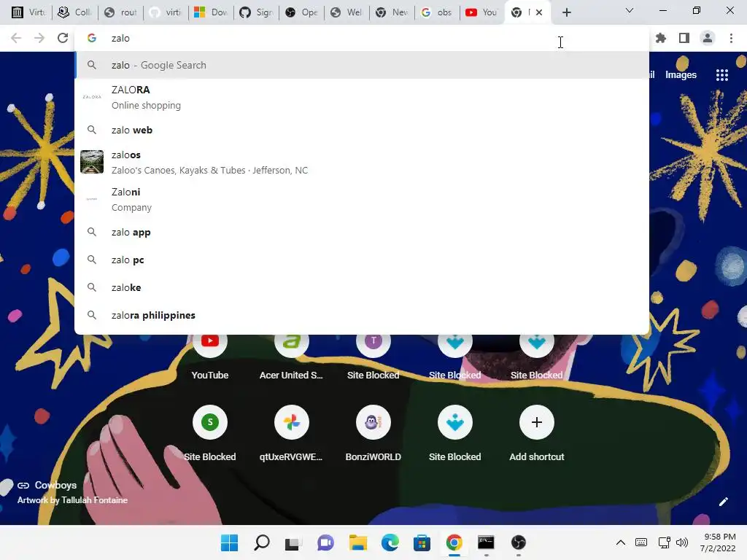Select the 'zaloke' suggestion
This screenshot has height=560, width=747.
[362, 287]
